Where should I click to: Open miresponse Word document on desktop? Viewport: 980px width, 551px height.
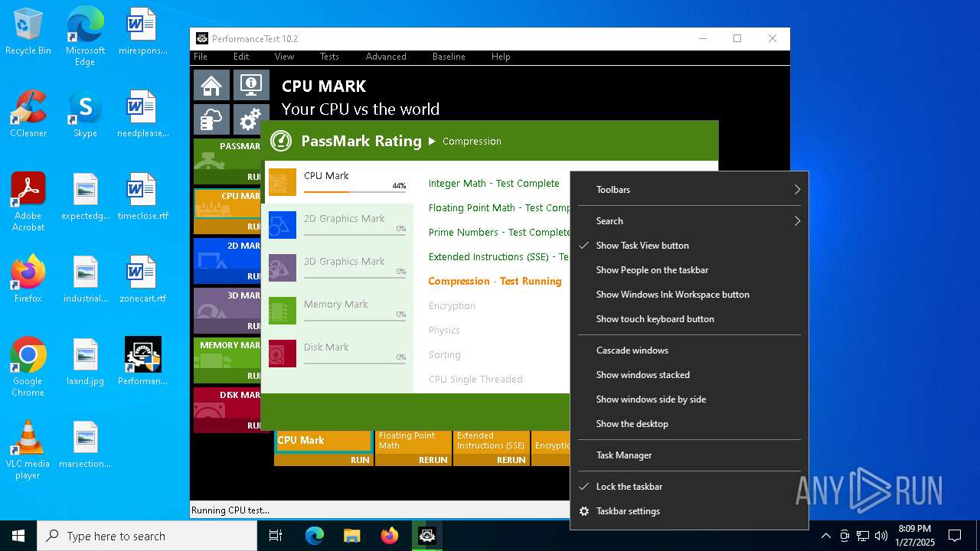142,32
